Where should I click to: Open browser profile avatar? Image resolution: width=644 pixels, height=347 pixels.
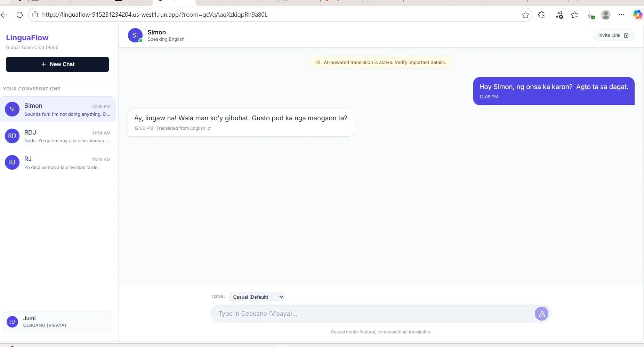[606, 15]
